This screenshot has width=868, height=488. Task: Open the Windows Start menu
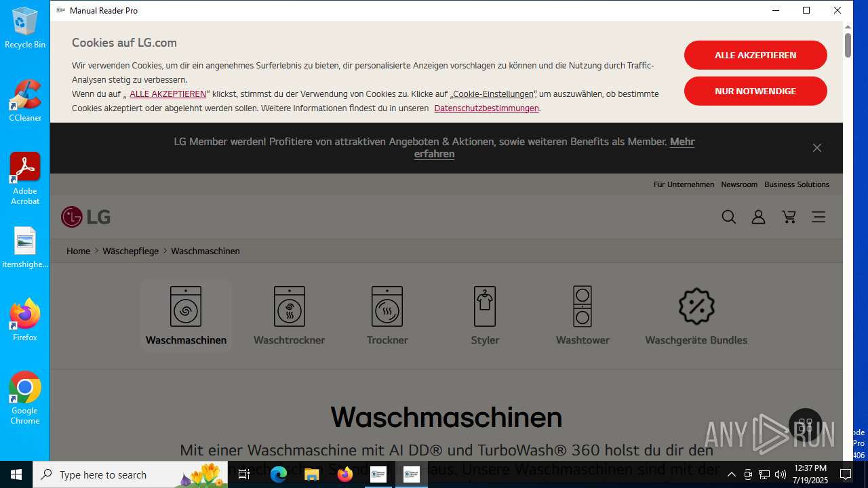point(16,474)
